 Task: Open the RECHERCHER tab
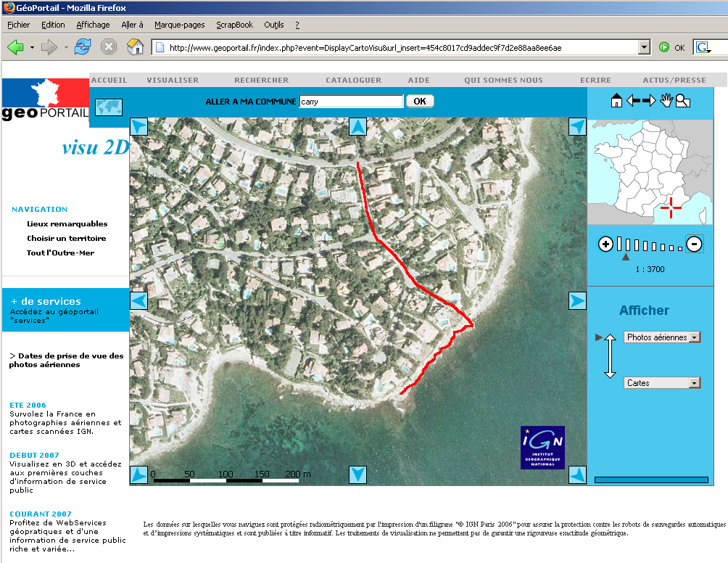click(261, 80)
